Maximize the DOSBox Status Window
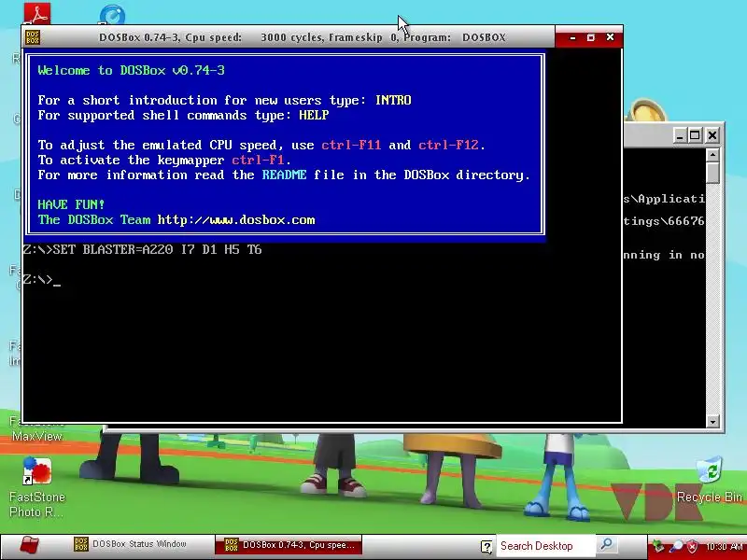 (x=695, y=135)
